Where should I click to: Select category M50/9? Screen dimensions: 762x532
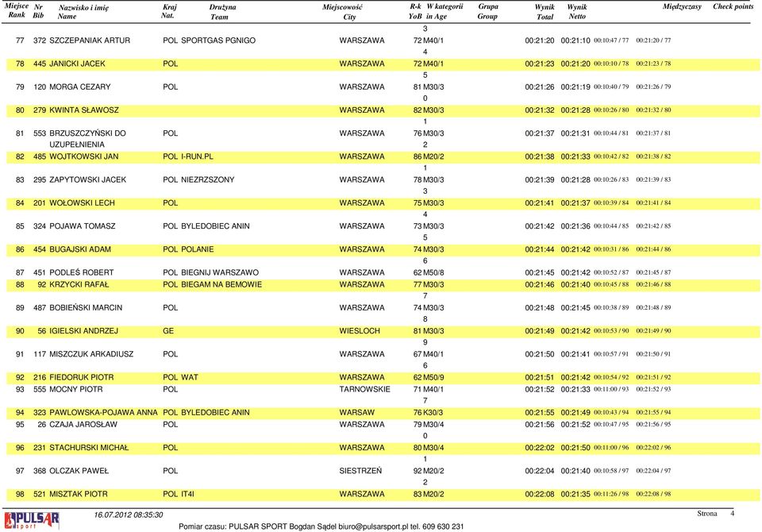[x=433, y=377]
